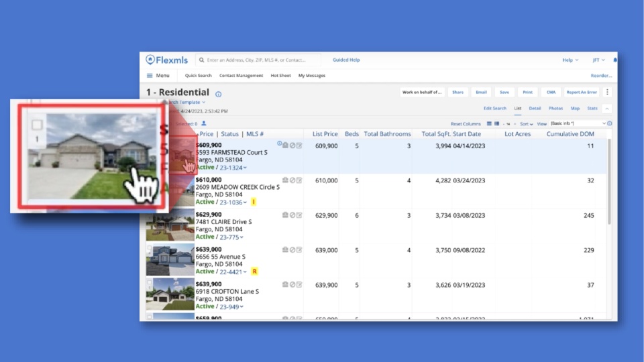644x362 pixels.
Task: Click the info icon beside the View dropdown
Action: tap(610, 123)
